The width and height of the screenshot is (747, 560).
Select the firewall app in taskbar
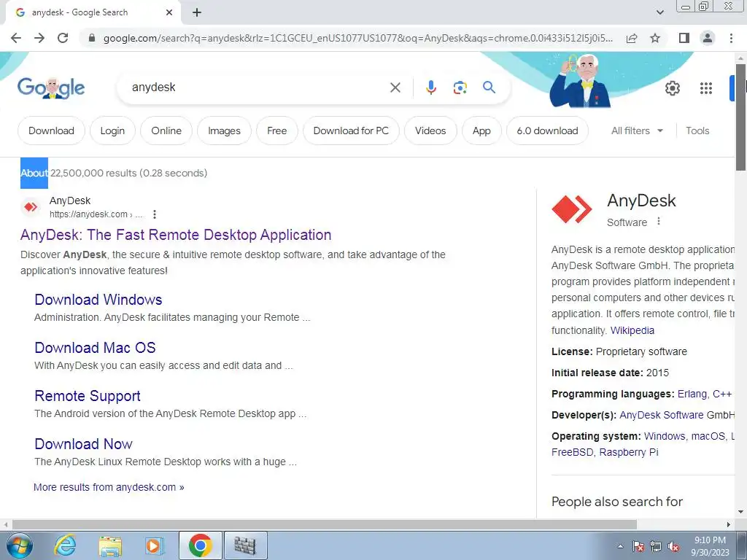(245, 545)
